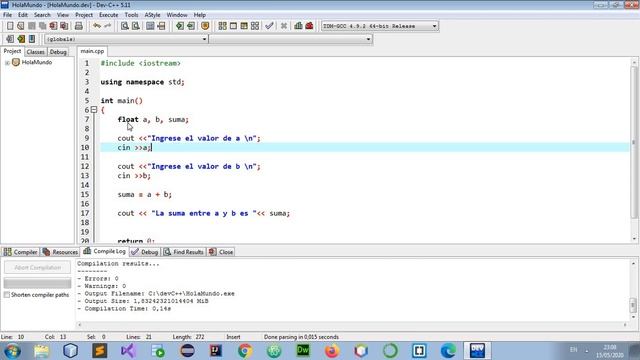Click the Syntax Check checkmark icon
Image resolution: width=640 pixels, height=360 pixels.
coord(269,26)
